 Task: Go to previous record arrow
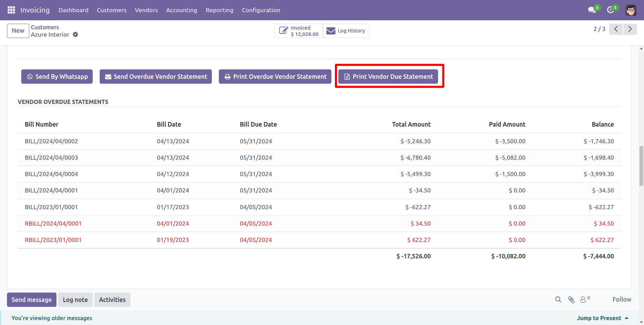(616, 29)
